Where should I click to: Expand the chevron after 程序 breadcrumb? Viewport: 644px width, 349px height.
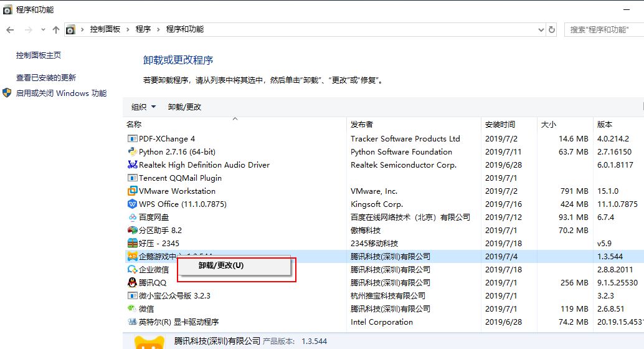[x=158, y=29]
